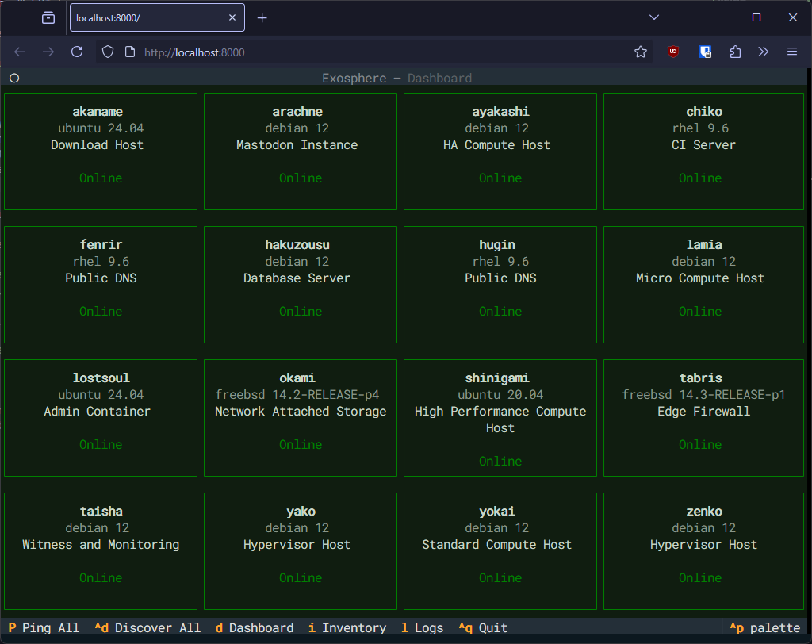812x644 pixels.
Task: Click the tracking protection shield icon
Action: (x=107, y=52)
